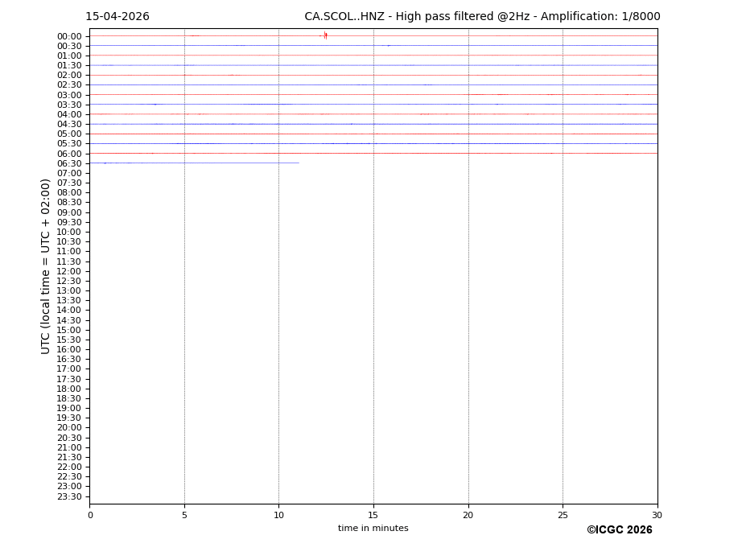Click the 0 tick on the minutes axis
The width and height of the screenshot is (746, 560).
90,515
